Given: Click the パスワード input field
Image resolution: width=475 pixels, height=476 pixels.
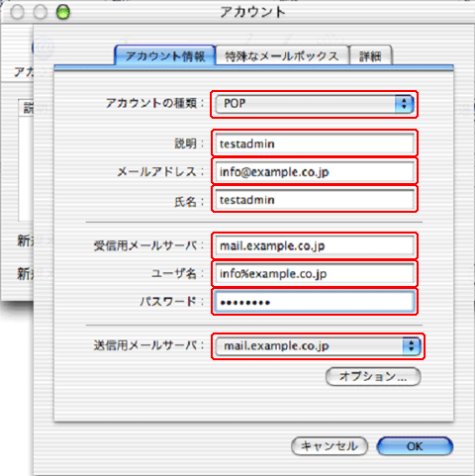Looking at the screenshot, I should [x=315, y=302].
